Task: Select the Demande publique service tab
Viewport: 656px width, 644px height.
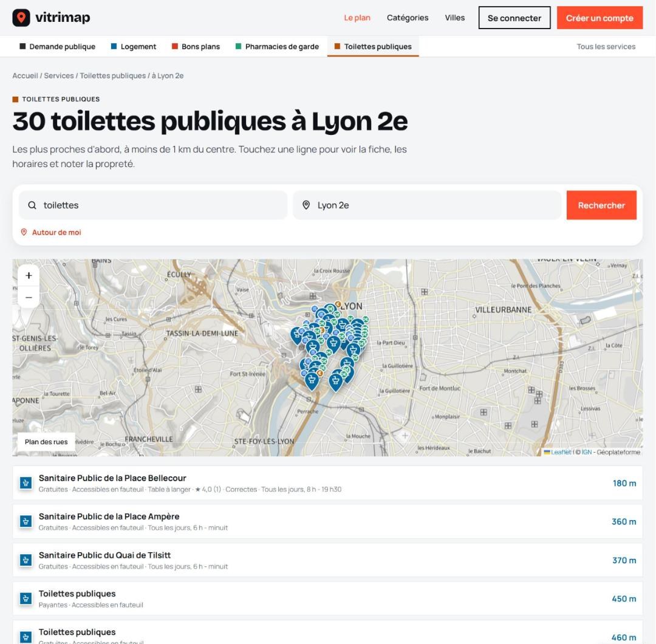Action: click(x=57, y=46)
